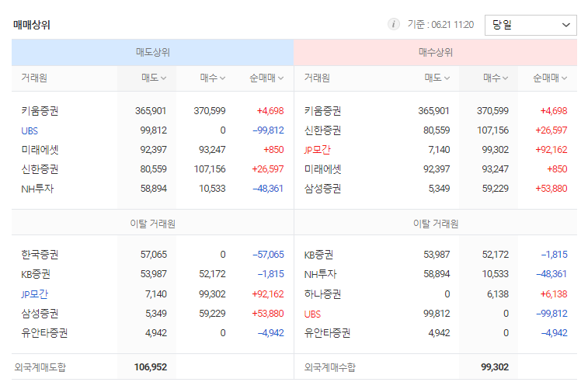Image resolution: width=588 pixels, height=389 pixels.
Task: Click 키움증권 in the 매수상위 list
Action: coord(322,111)
